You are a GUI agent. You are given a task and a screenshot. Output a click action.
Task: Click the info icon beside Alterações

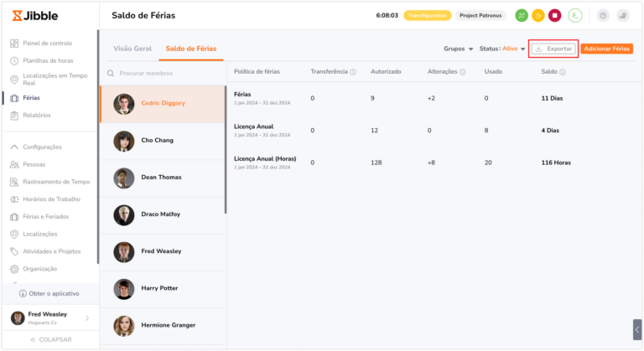463,72
